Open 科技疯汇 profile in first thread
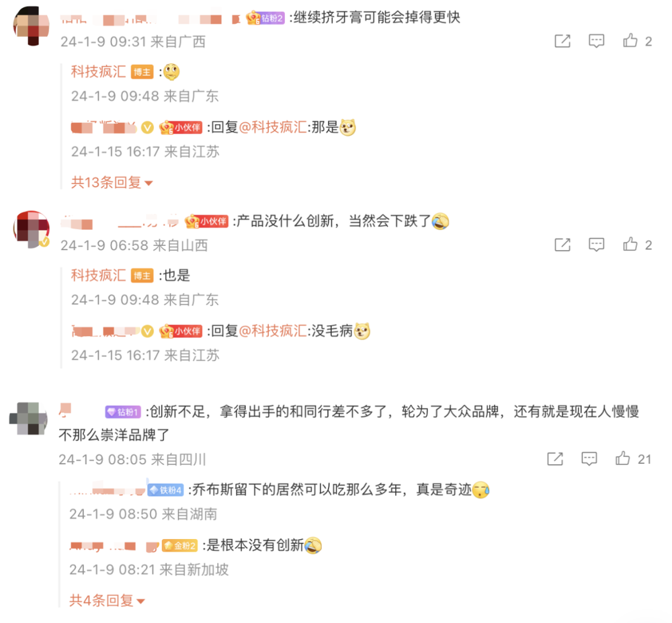672x623 pixels. 98,71
